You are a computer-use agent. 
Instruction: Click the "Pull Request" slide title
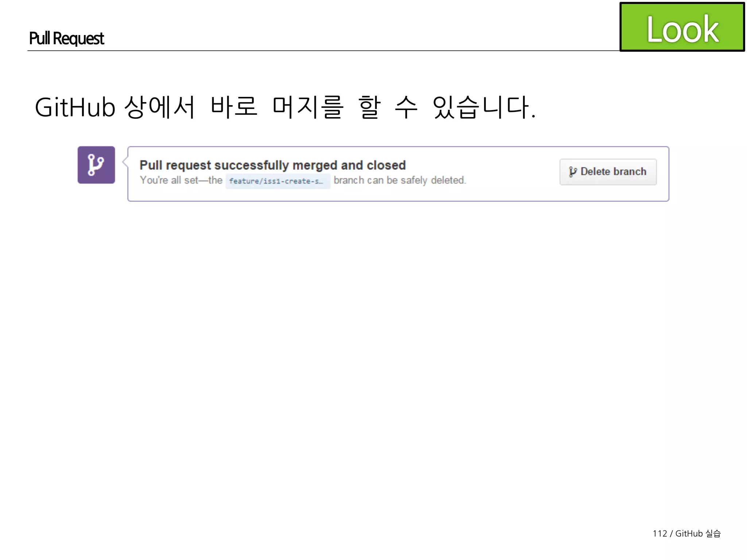click(x=66, y=38)
